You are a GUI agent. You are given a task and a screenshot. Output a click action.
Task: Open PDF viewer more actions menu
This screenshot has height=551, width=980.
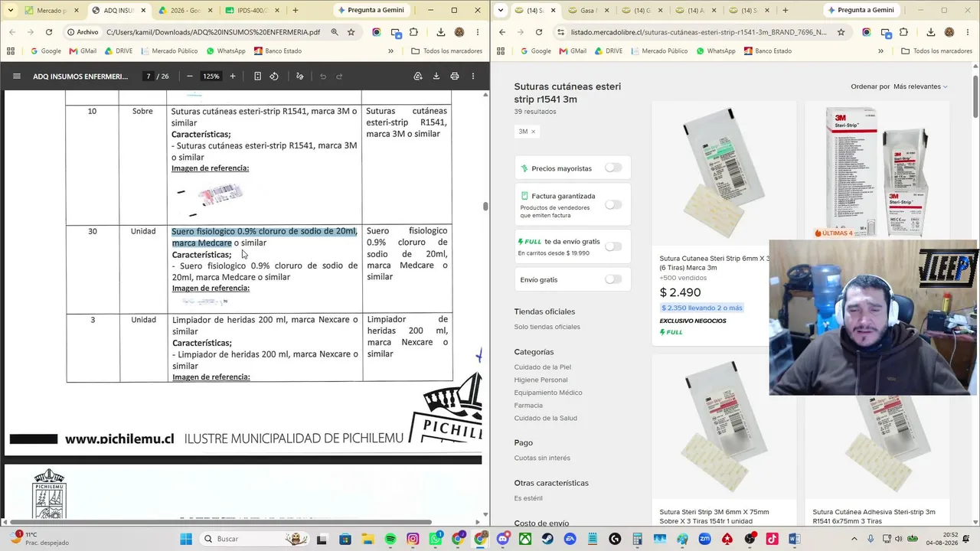[x=473, y=77]
